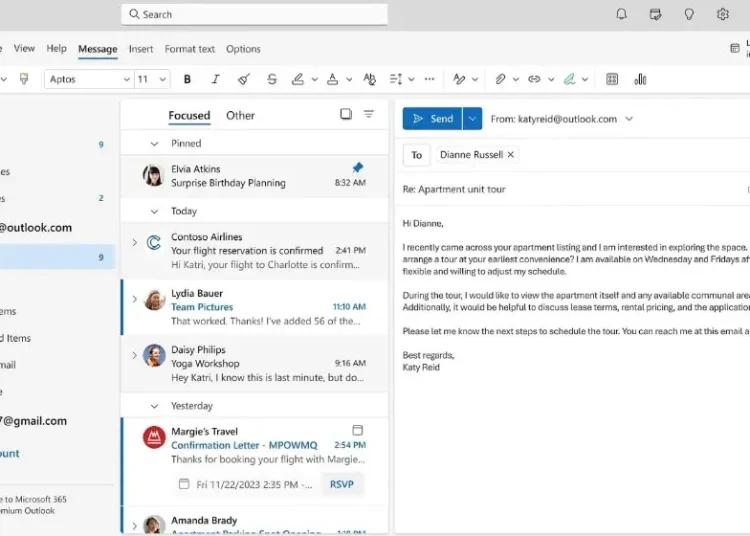
Task: Click the filter icon in message list
Action: [369, 114]
